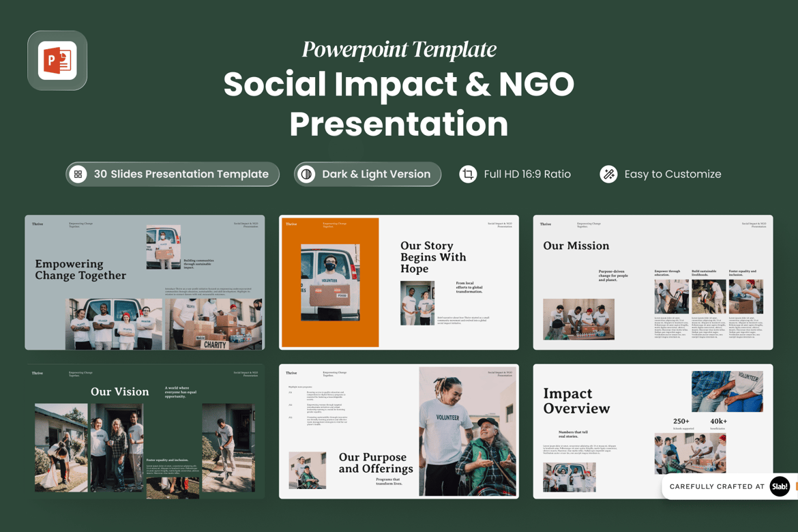Viewport: 798px width, 532px height.
Task: Click the Our Story Begins With Hope heading
Action: 433,257
